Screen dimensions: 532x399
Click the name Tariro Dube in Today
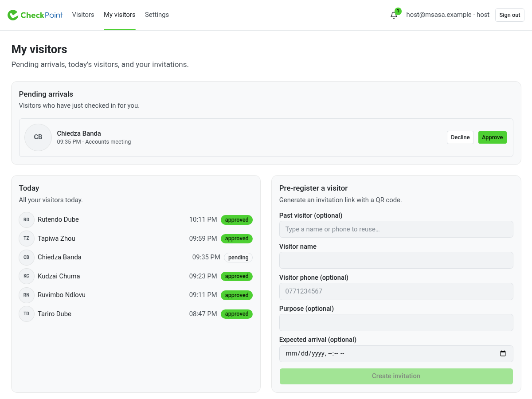pos(55,314)
